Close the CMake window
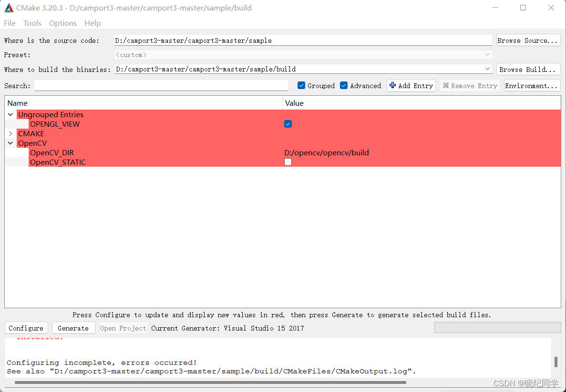 point(551,8)
